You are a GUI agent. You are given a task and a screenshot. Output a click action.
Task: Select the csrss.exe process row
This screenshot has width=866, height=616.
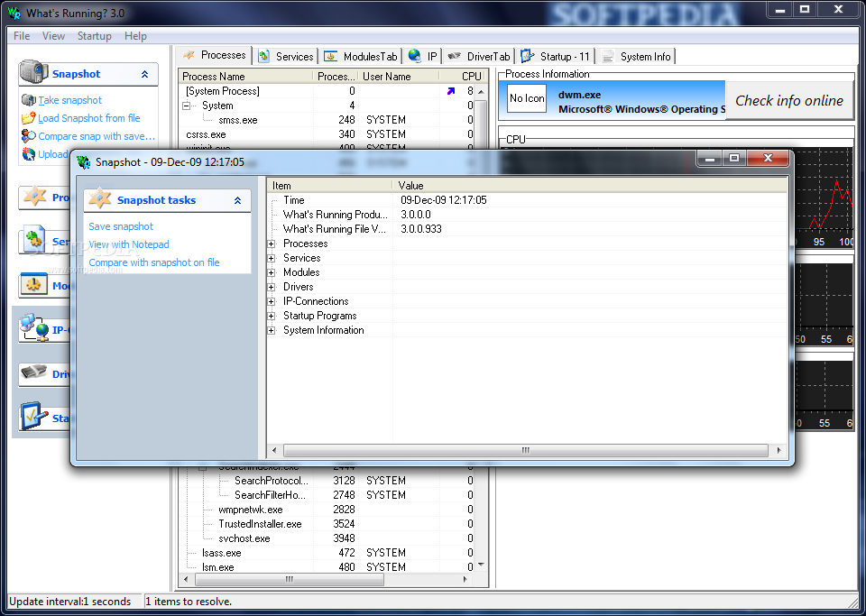327,134
